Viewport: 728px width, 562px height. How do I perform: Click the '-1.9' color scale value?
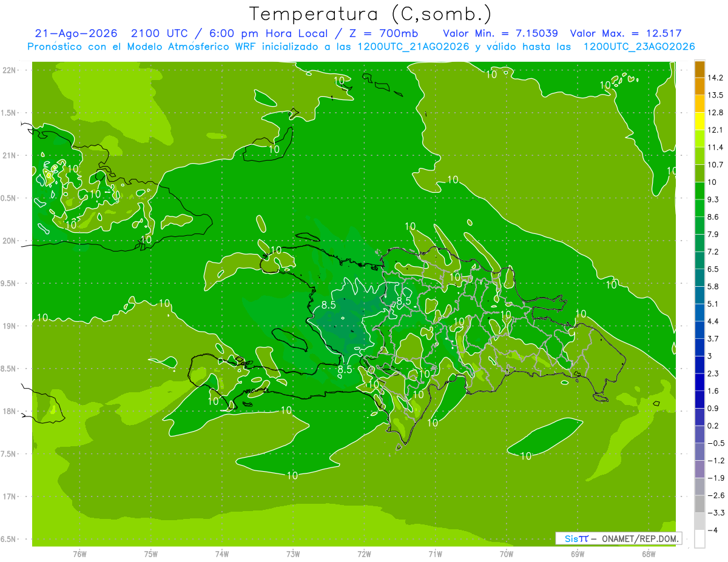pyautogui.click(x=716, y=478)
